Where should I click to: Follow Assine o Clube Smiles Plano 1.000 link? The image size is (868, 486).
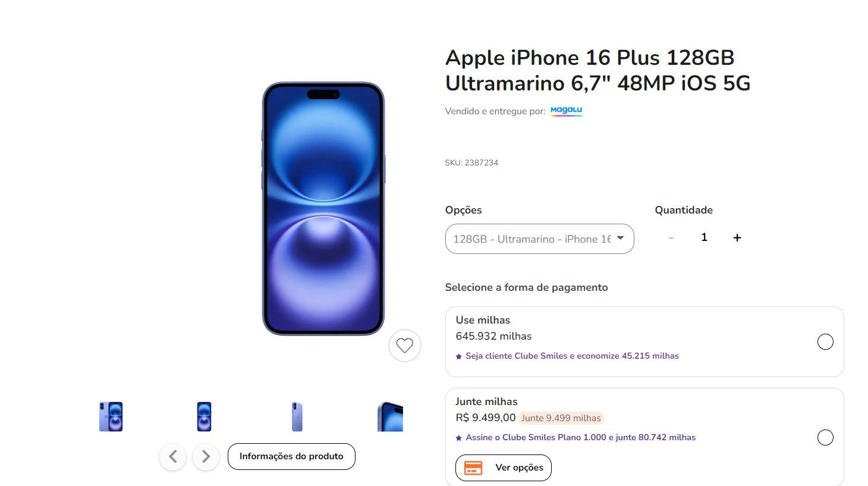point(580,437)
